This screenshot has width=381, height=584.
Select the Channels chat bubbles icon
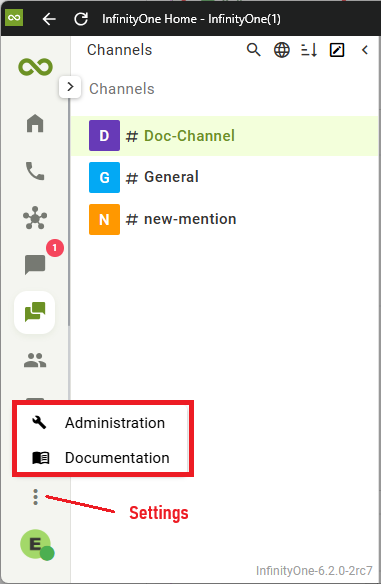coord(35,312)
